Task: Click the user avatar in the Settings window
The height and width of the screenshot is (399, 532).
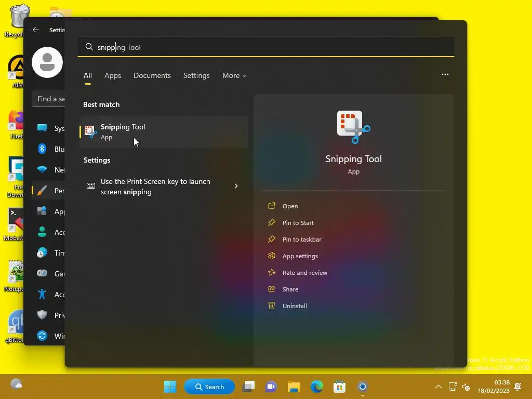Action: pos(47,62)
